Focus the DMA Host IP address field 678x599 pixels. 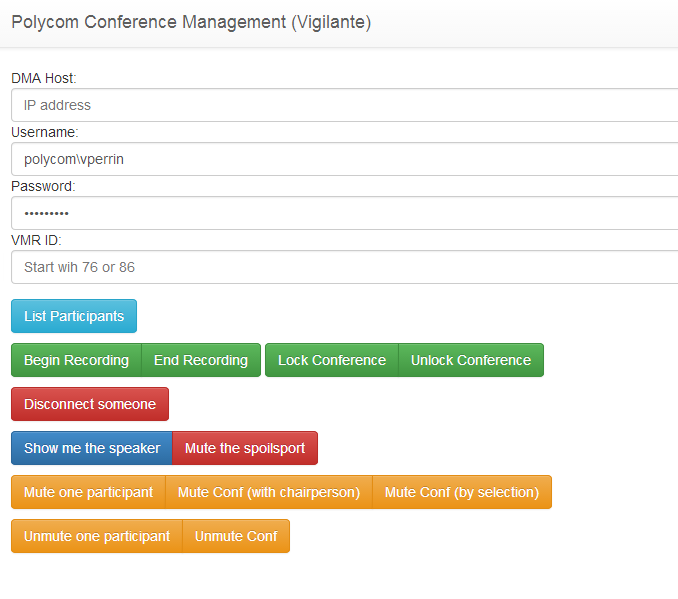[x=345, y=105]
